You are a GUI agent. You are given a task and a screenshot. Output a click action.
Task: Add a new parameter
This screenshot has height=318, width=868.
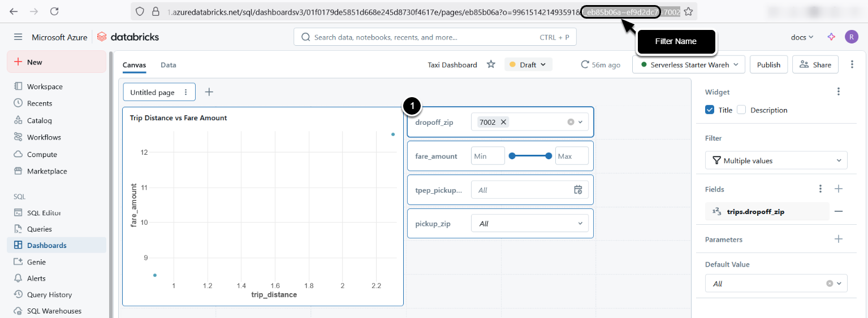coord(839,239)
